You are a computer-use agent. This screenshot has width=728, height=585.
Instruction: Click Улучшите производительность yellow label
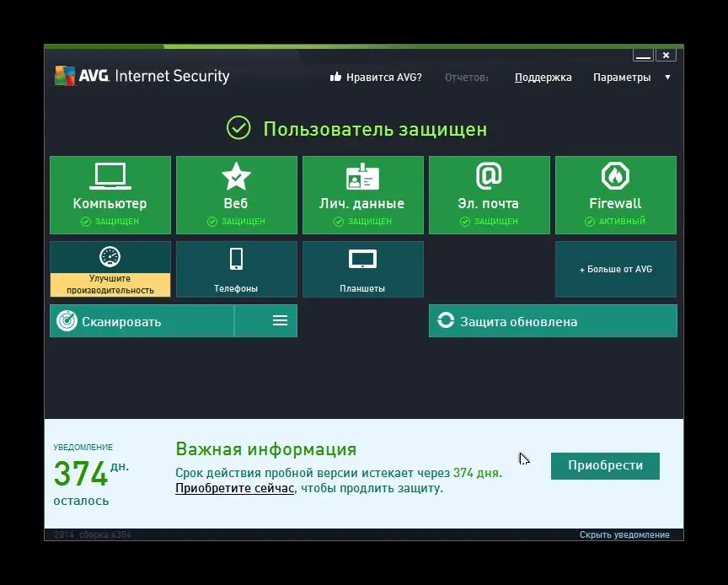110,284
